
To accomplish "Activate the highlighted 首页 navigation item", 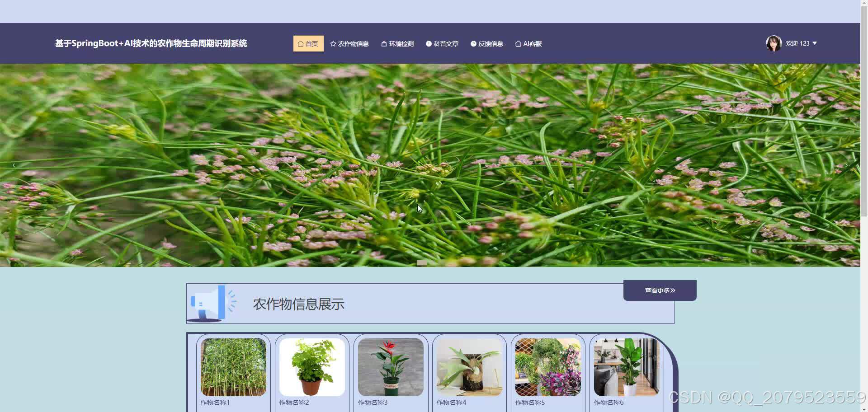I will [308, 43].
